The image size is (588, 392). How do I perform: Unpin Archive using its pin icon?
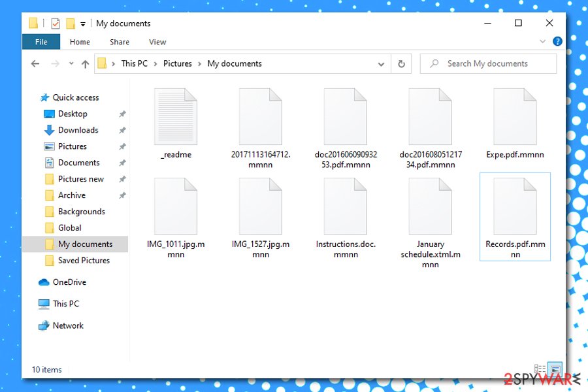click(122, 195)
